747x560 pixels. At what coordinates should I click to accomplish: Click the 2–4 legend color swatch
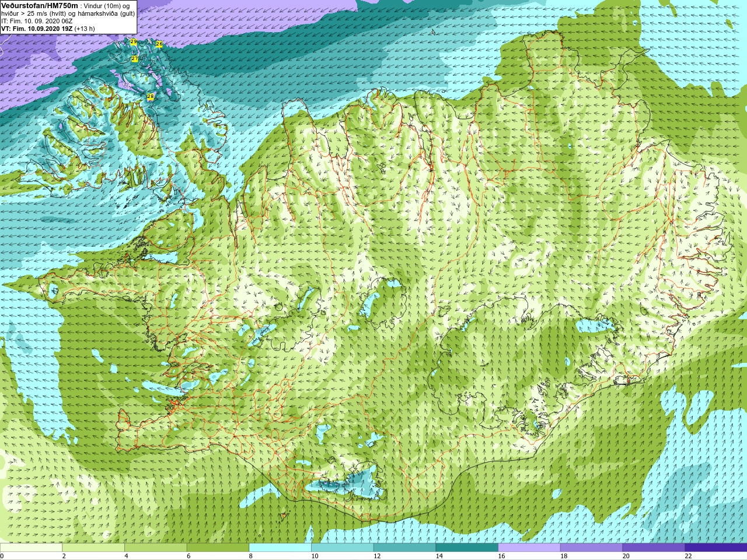coord(93,548)
